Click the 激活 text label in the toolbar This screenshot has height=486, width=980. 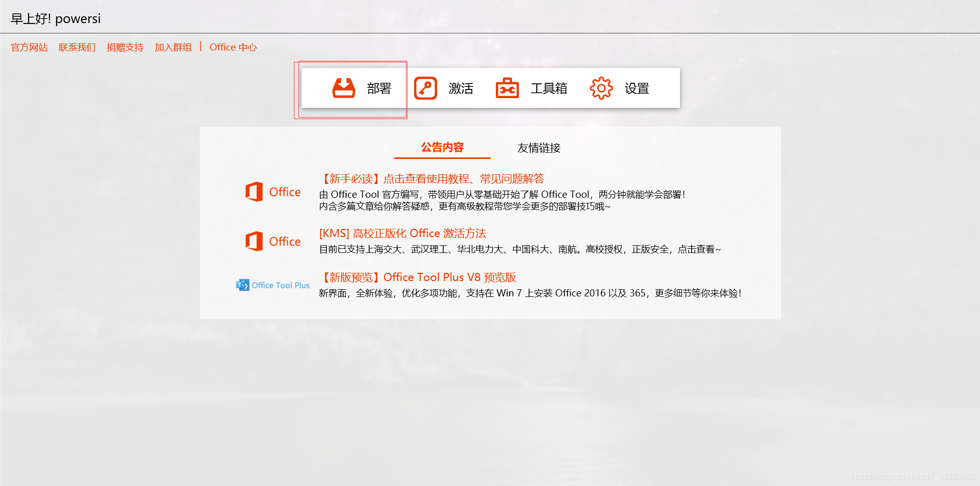[461, 88]
